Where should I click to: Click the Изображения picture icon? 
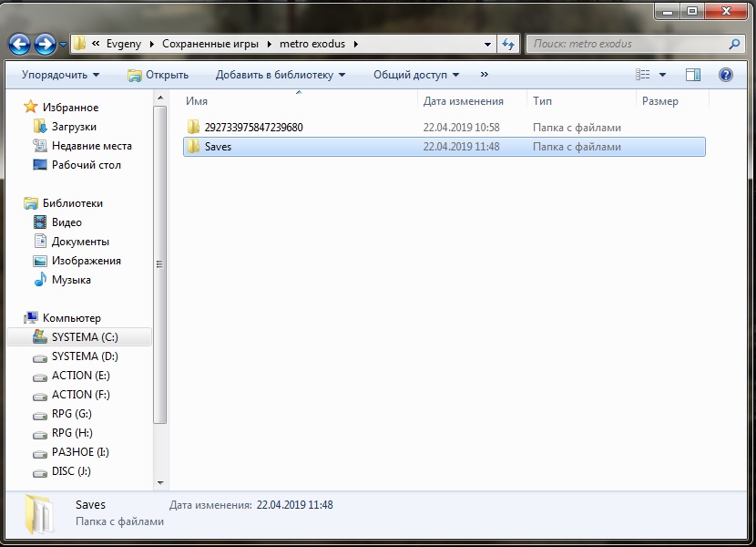pos(40,261)
